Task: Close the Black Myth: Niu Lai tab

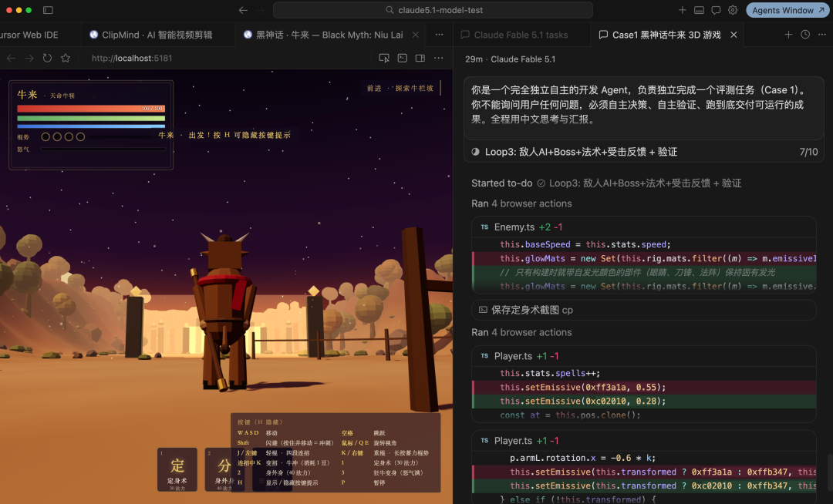Action: point(416,35)
